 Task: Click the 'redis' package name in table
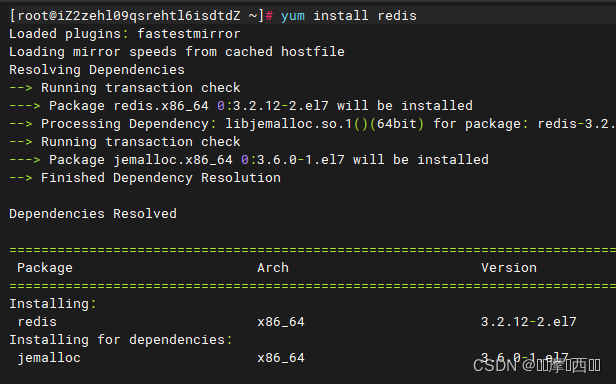[37, 322]
